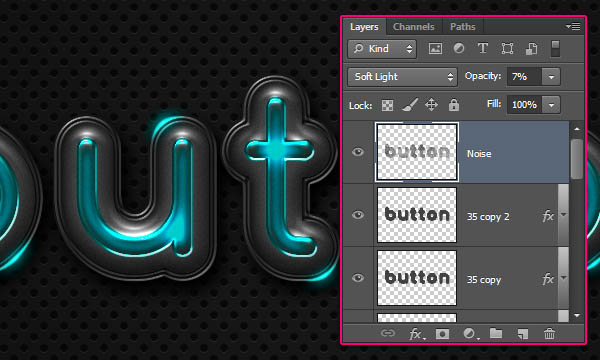Click the Opacity label
The image size is (600, 360).
click(483, 76)
